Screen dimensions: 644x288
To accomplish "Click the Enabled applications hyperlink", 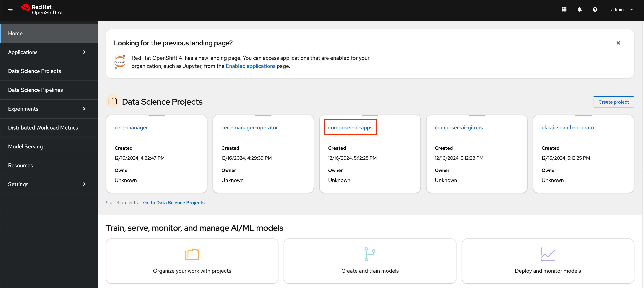I will tap(250, 66).
